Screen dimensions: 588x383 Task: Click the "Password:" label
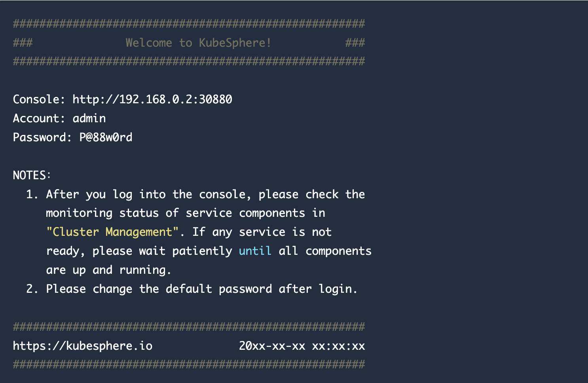[42, 137]
